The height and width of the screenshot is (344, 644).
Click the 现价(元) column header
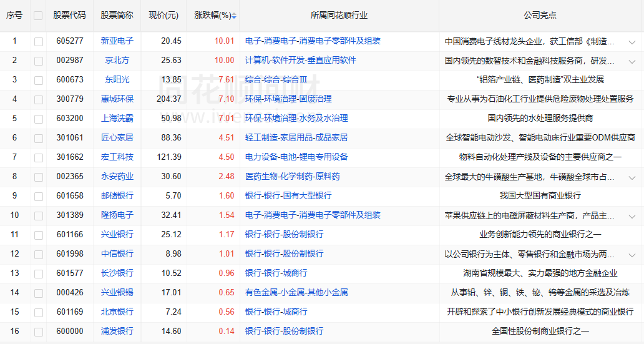[163, 15]
